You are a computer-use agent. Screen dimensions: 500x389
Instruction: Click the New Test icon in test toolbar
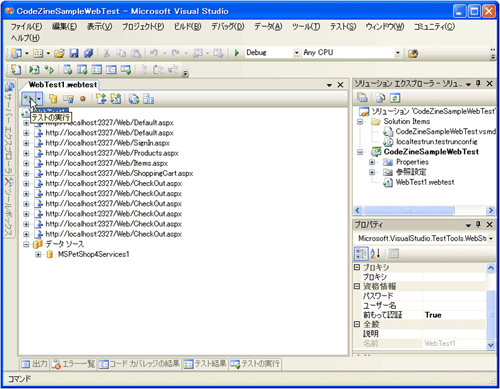16,70
